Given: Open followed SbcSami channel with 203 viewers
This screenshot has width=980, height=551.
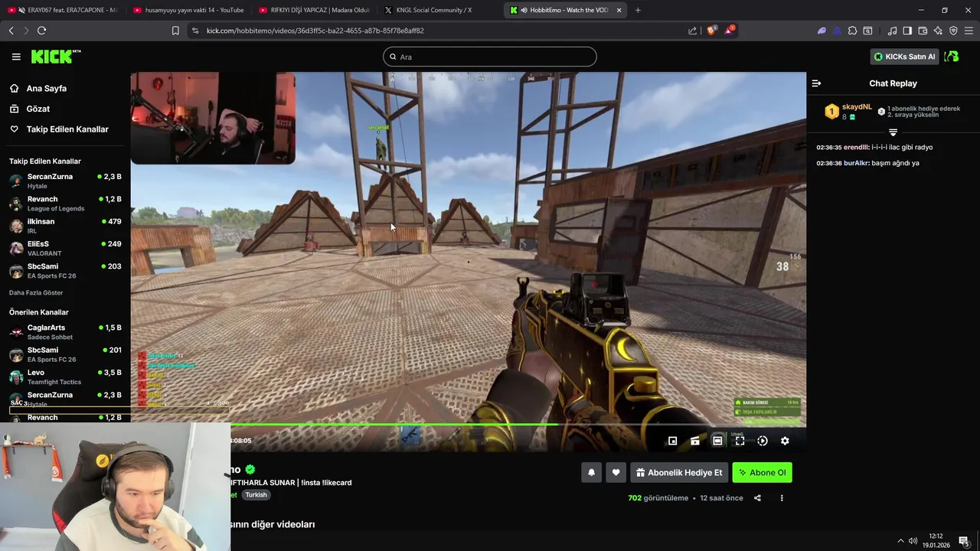Looking at the screenshot, I should coord(64,271).
